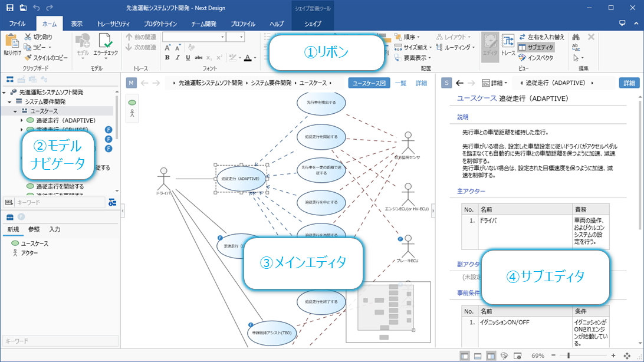Click the 切り取り scissors icon

(28, 37)
